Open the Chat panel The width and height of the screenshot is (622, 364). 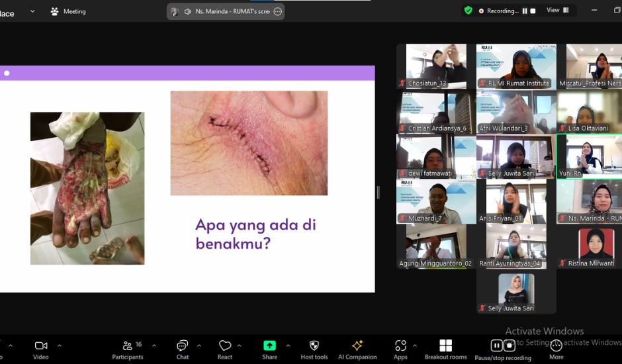(182, 345)
